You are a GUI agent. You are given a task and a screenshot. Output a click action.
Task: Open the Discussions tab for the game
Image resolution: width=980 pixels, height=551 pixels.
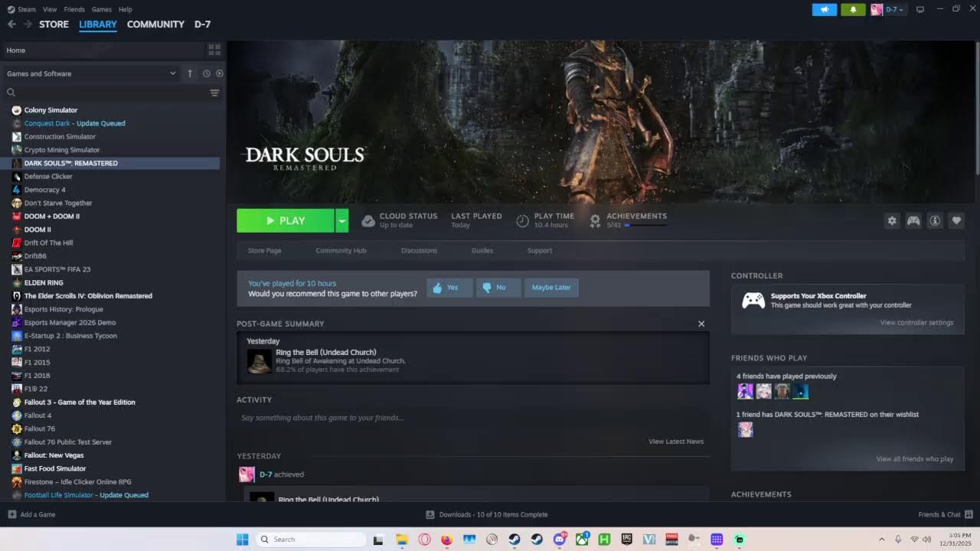coord(419,250)
